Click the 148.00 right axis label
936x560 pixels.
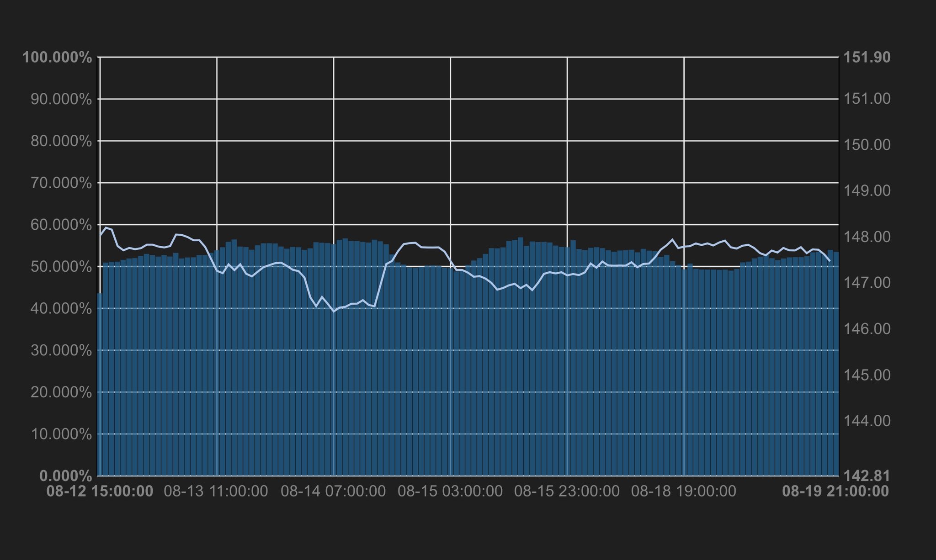pos(867,237)
